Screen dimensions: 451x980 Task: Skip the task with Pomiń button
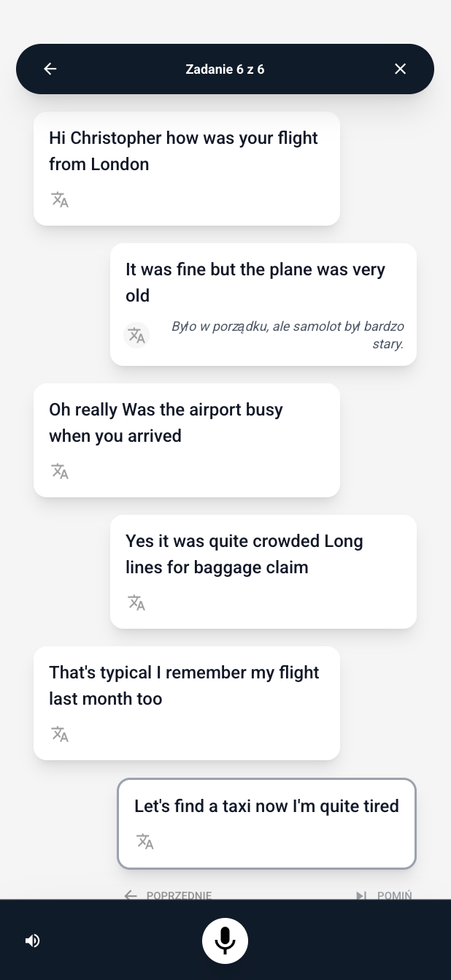tap(384, 895)
